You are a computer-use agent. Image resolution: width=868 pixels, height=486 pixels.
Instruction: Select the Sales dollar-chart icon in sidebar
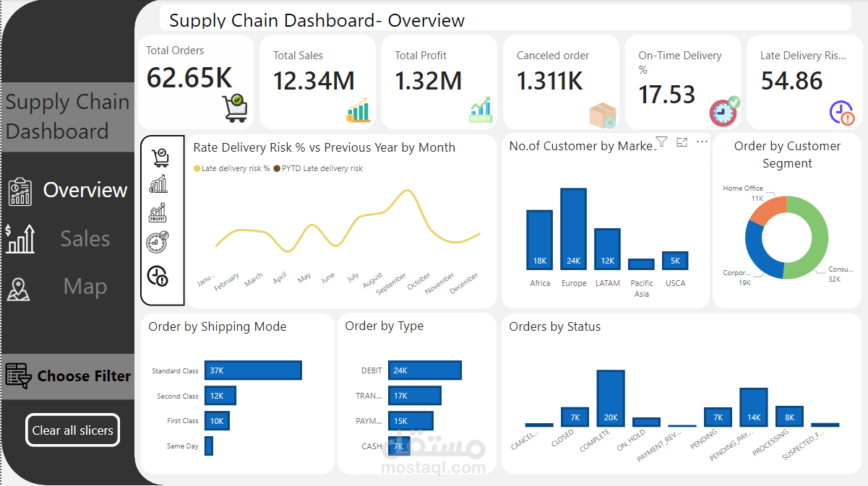(x=22, y=238)
